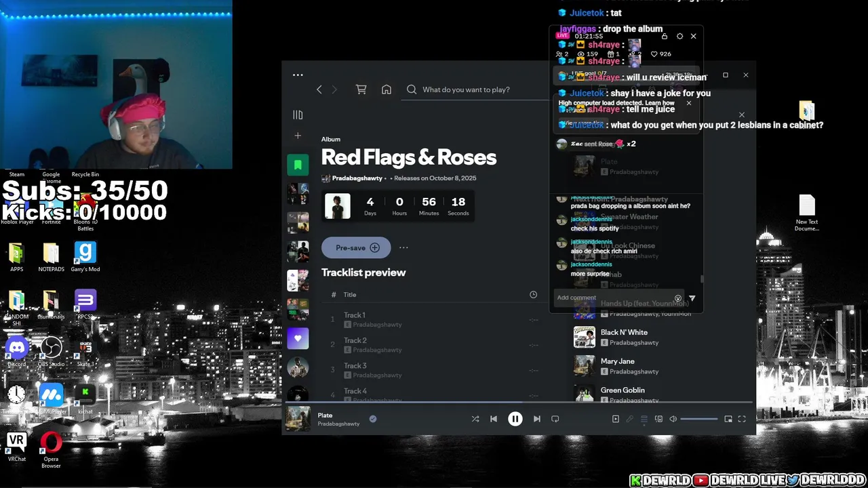This screenshot has height=488, width=868.
Task: Open the Spotify three-dot app menu
Action: tap(298, 75)
